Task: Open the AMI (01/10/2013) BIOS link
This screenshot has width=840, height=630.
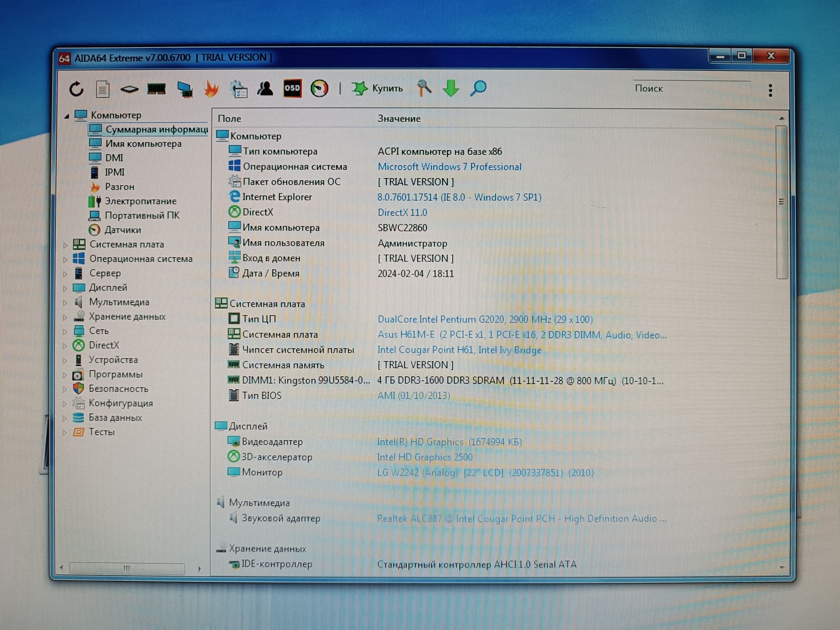Action: (414, 396)
